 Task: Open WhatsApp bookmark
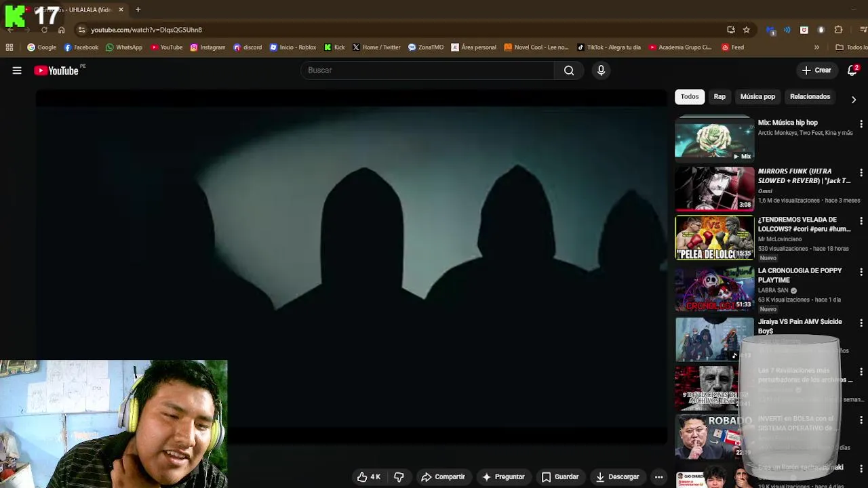[123, 47]
